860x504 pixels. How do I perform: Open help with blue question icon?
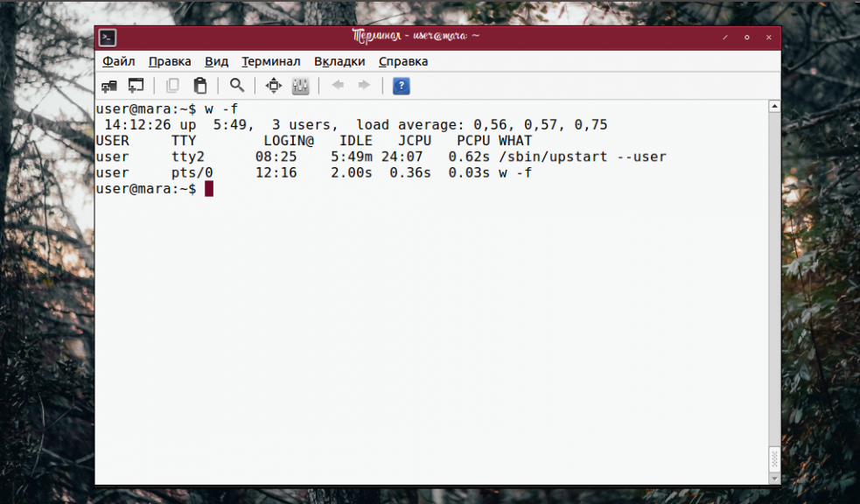click(401, 86)
